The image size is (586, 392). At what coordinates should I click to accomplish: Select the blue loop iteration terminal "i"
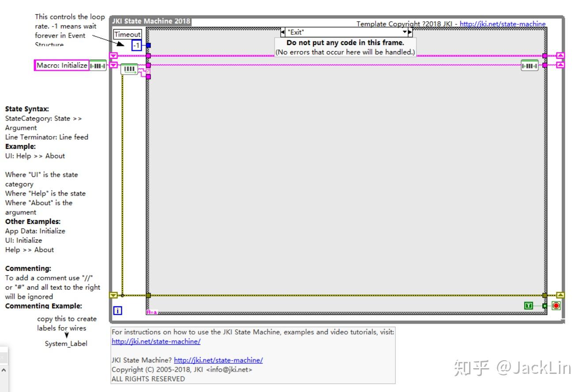click(117, 310)
